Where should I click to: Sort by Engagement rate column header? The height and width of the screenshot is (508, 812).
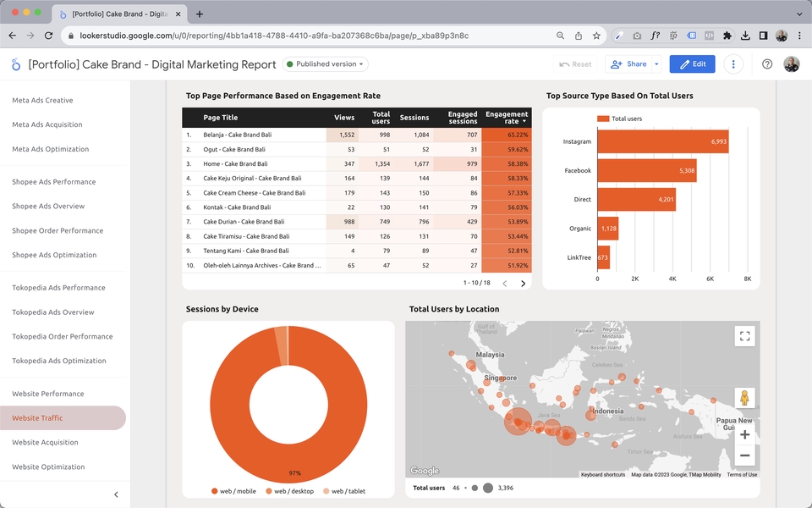[507, 117]
